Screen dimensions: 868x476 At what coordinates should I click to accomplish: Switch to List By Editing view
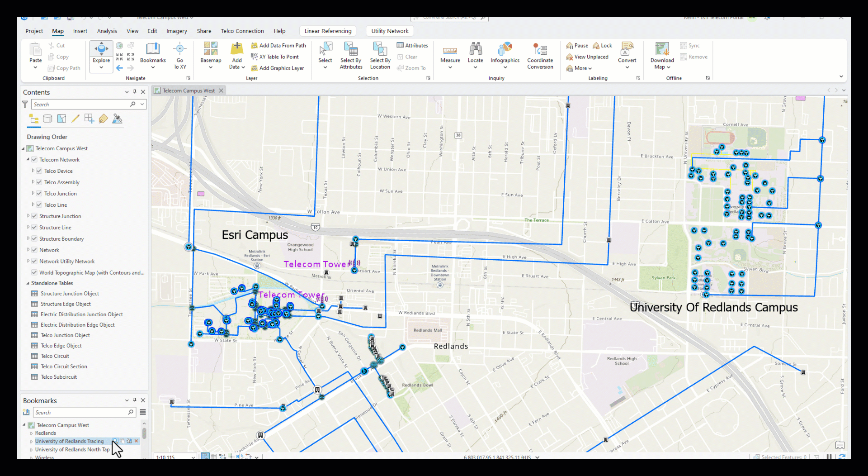[75, 119]
